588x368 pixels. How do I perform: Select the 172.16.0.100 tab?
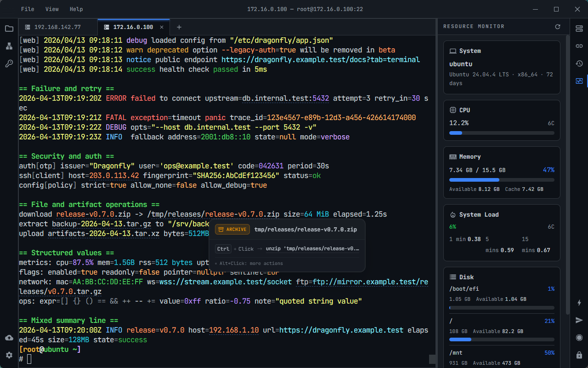pyautogui.click(x=134, y=27)
